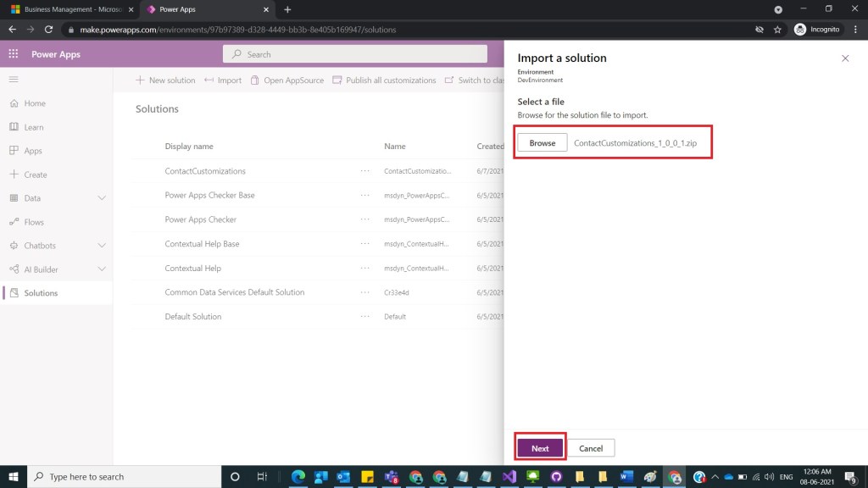Cancel the solution import
868x488 pixels.
coord(591,448)
